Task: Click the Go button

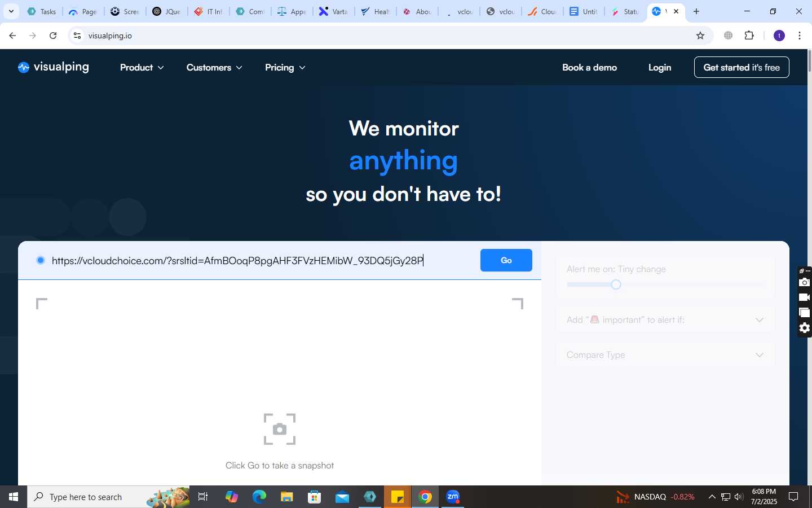Action: click(x=506, y=260)
